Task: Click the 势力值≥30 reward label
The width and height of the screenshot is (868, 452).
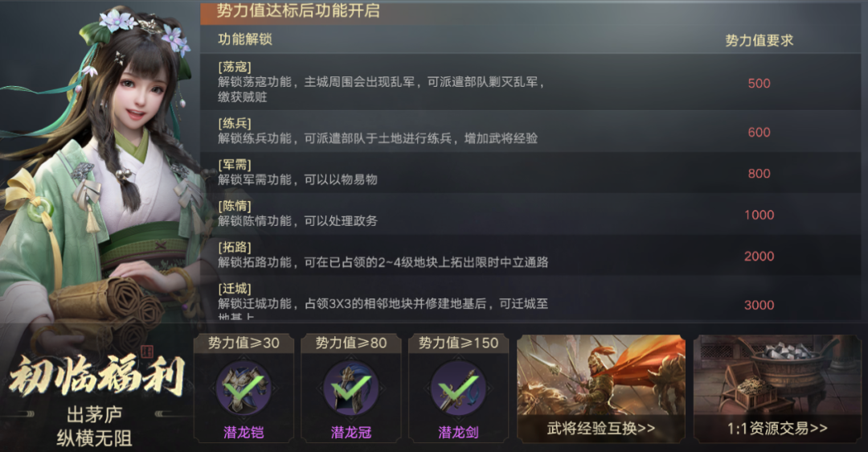Action: [x=244, y=343]
